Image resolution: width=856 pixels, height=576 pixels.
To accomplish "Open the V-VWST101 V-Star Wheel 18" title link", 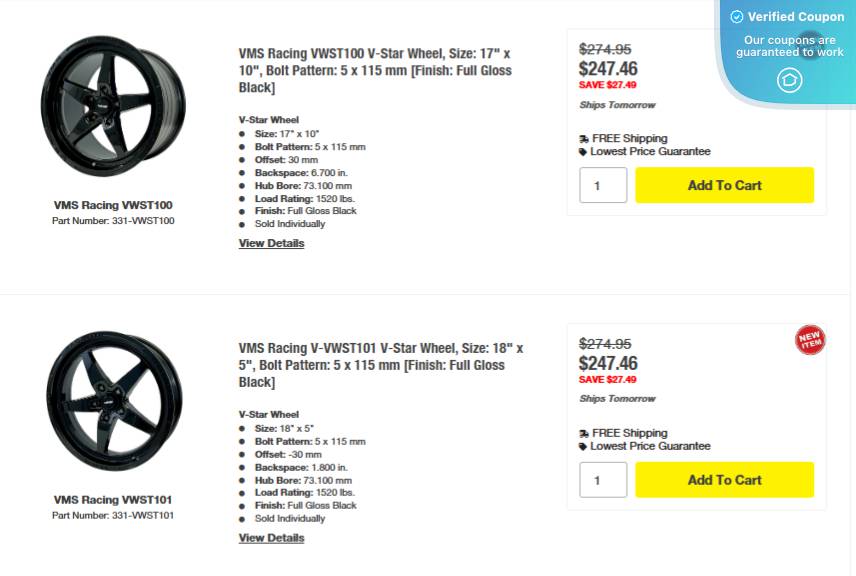I will (381, 365).
